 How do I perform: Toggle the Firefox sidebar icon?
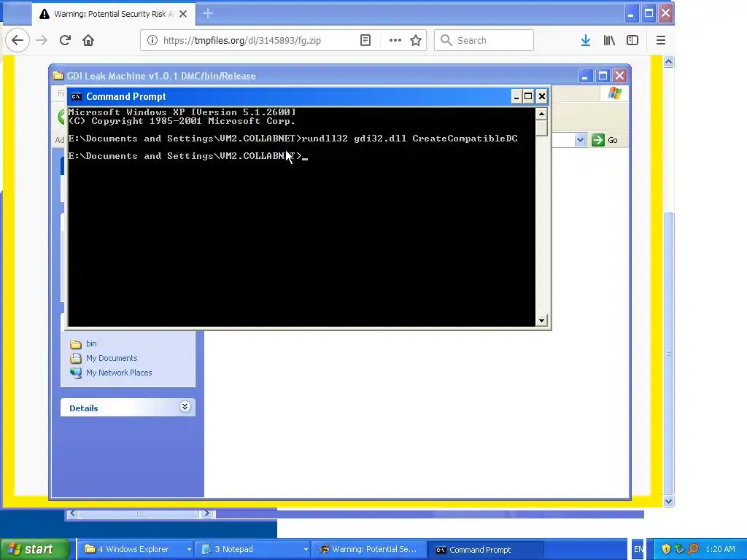pyautogui.click(x=632, y=41)
